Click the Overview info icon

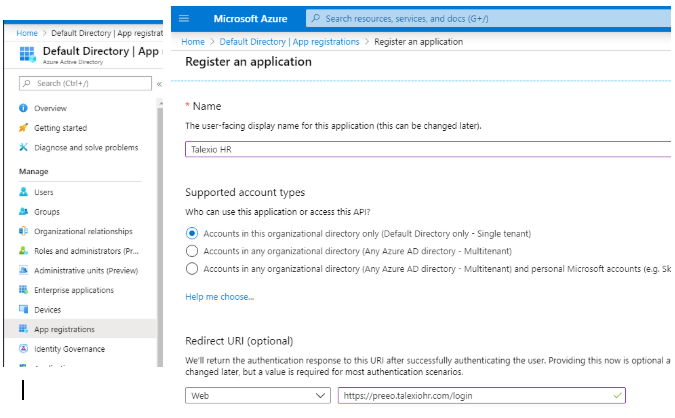click(x=23, y=108)
